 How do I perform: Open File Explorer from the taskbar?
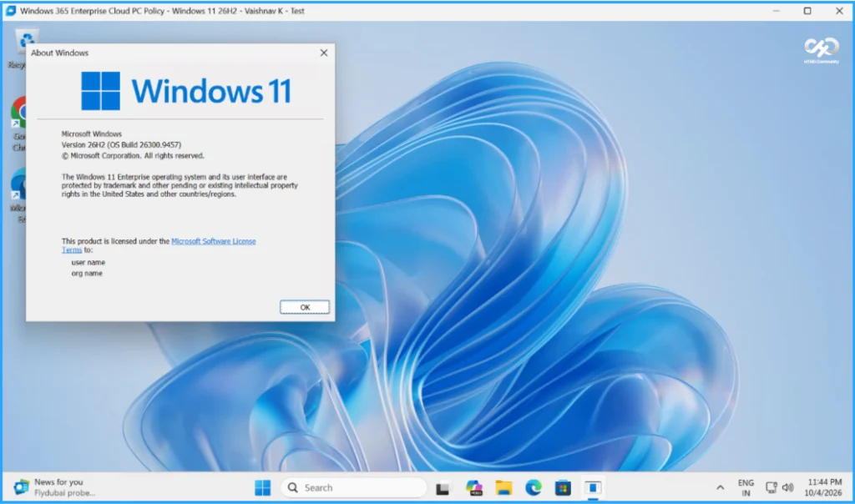click(503, 487)
